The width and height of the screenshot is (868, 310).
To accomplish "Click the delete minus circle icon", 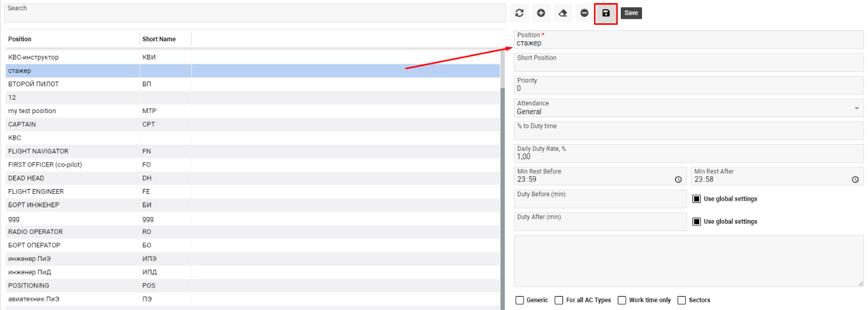I will click(584, 13).
